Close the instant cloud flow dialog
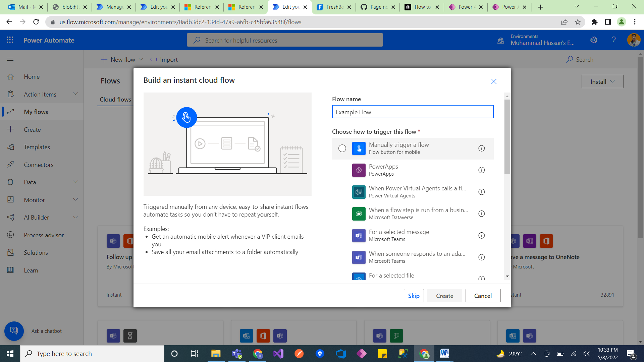This screenshot has height=362, width=644. pyautogui.click(x=494, y=81)
